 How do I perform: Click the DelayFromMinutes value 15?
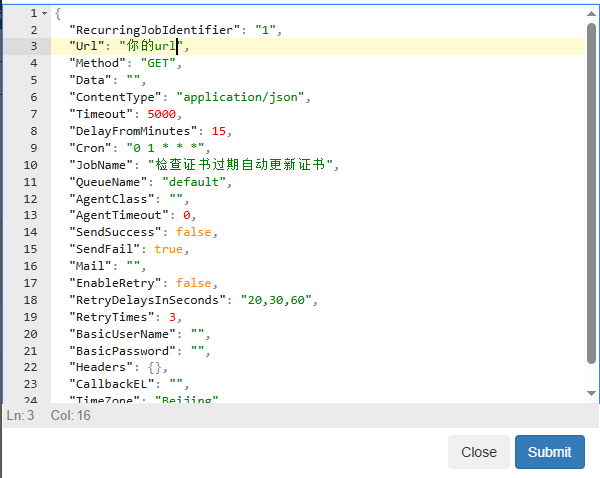(x=219, y=131)
